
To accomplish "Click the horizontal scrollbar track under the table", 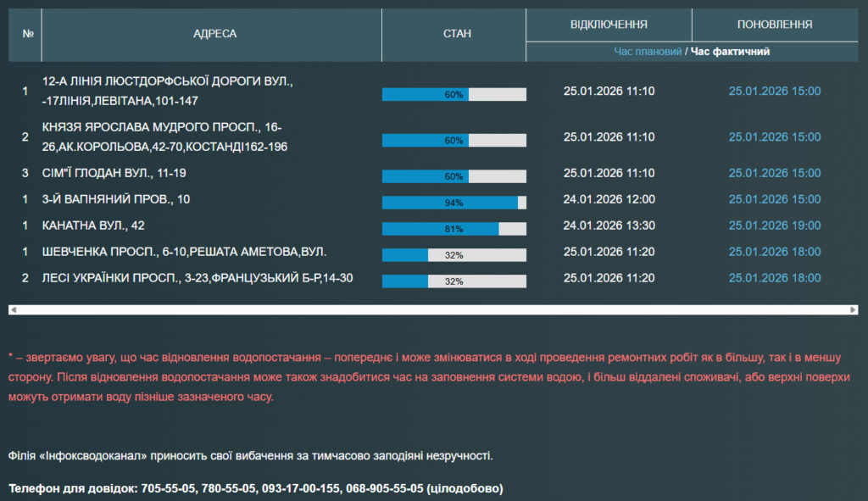I will pyautogui.click(x=434, y=309).
